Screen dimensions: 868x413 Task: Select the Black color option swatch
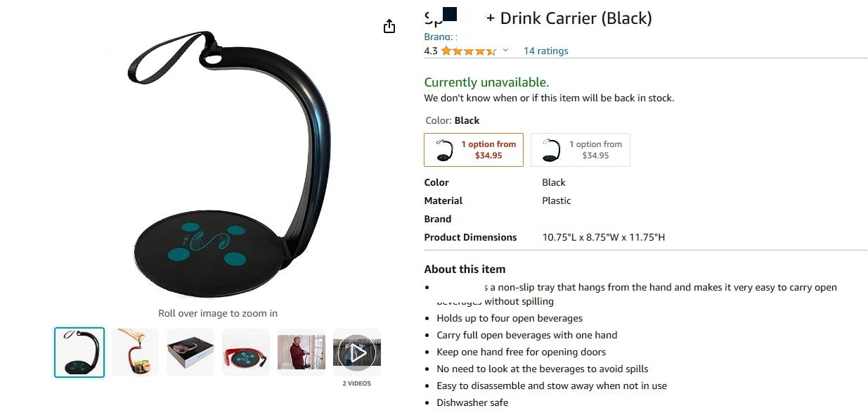point(474,150)
